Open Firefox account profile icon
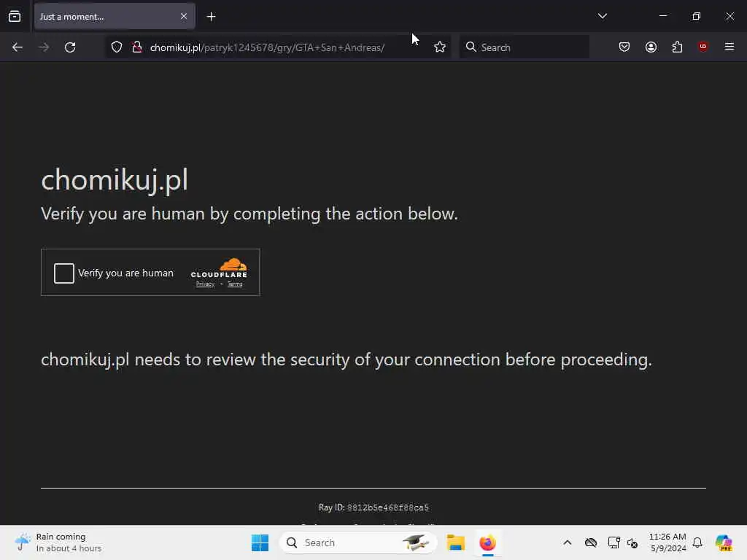Viewport: 747px width, 560px height. [x=651, y=47]
